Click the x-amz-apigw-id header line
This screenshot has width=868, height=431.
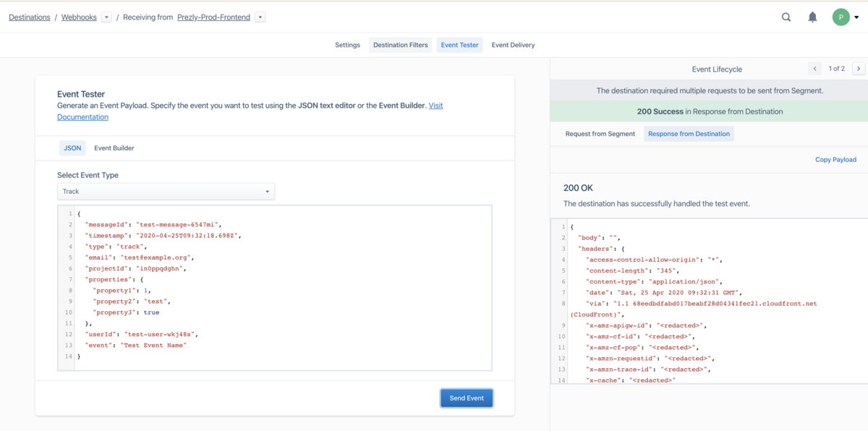pos(647,325)
